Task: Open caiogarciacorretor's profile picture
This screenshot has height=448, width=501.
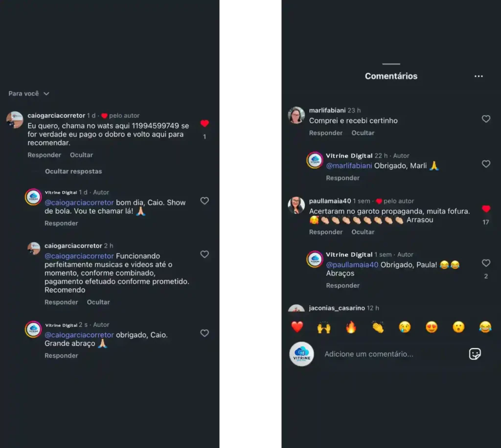Action: [x=15, y=120]
